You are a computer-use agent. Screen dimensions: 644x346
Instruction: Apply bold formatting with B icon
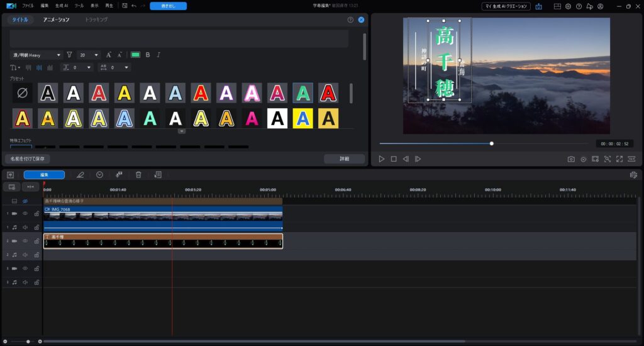[x=148, y=55]
